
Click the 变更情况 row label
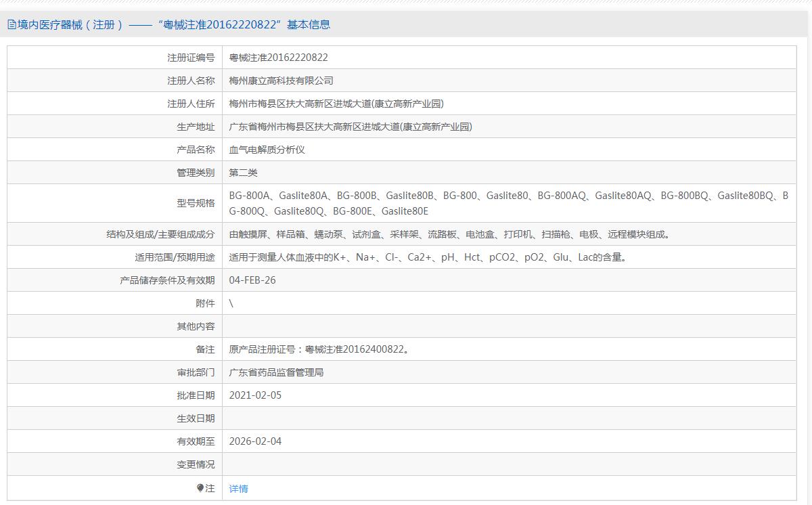coord(196,464)
